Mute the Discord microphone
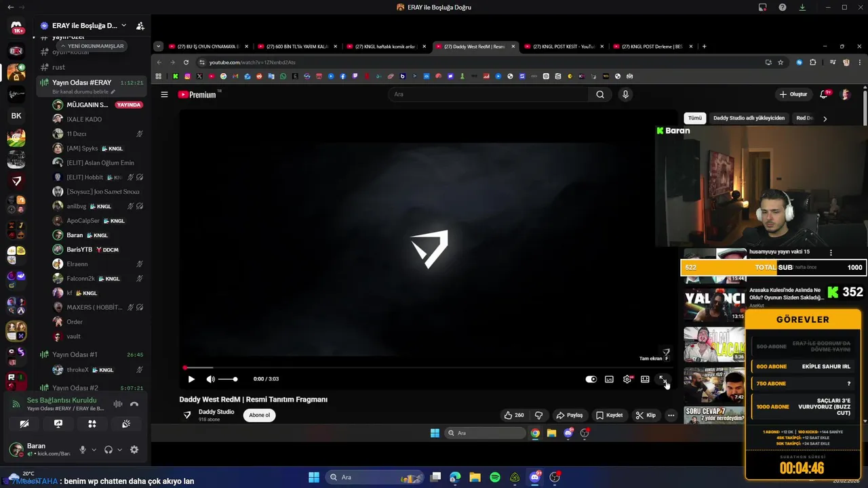Screen dimensions: 868x488 [83, 449]
